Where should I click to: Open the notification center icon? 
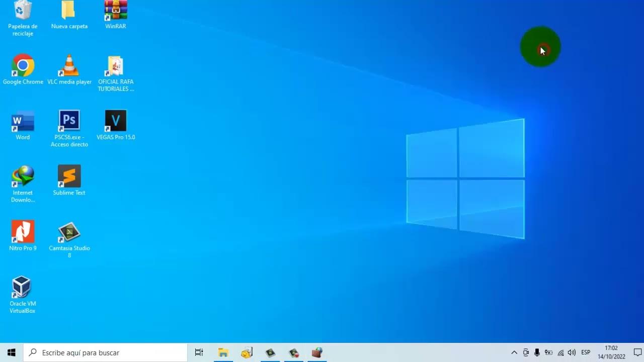pyautogui.click(x=637, y=352)
